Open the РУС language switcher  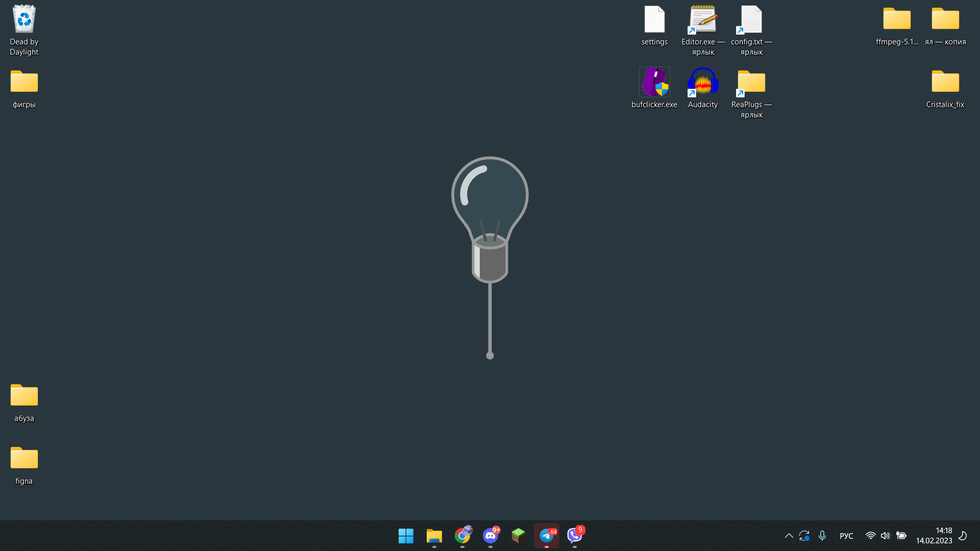click(846, 536)
